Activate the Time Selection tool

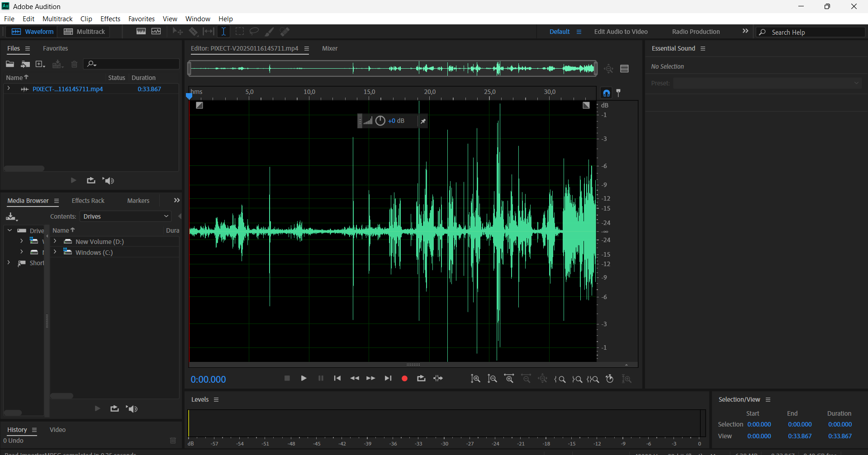point(224,31)
